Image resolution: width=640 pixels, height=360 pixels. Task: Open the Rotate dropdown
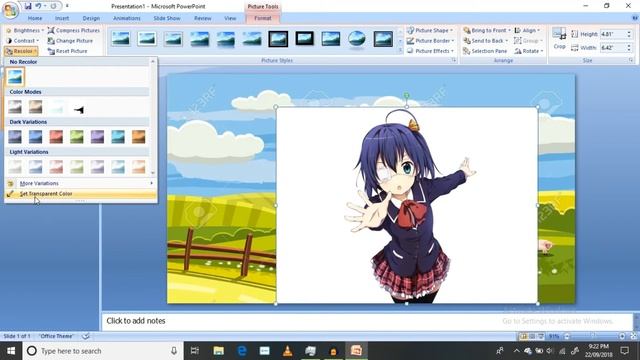529,51
